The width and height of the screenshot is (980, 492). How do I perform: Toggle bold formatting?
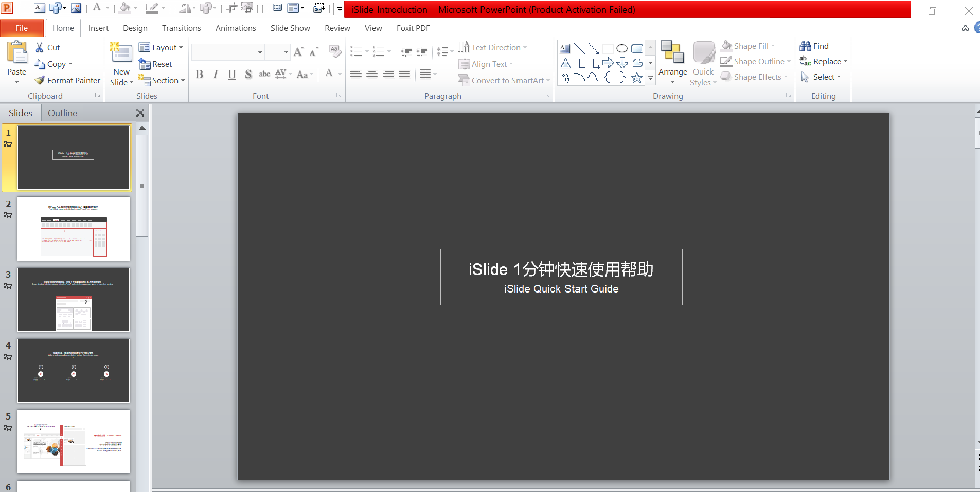click(x=200, y=75)
